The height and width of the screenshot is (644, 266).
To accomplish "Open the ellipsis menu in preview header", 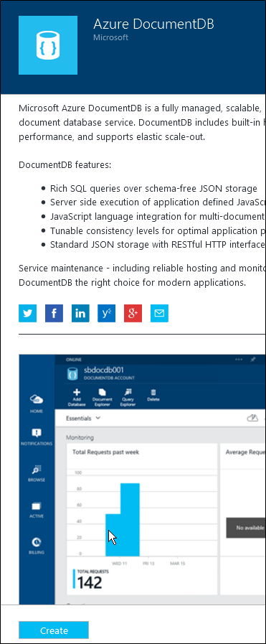I will click(x=239, y=360).
